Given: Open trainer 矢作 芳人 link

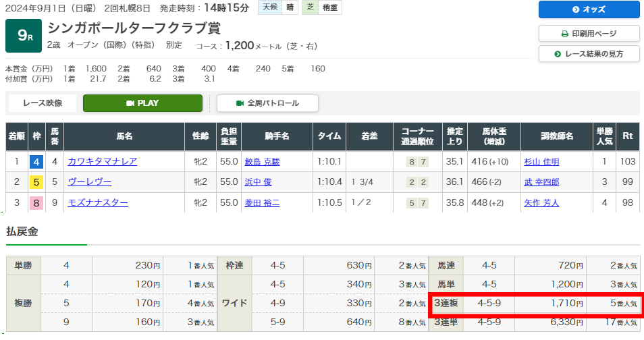Looking at the screenshot, I should point(541,202).
